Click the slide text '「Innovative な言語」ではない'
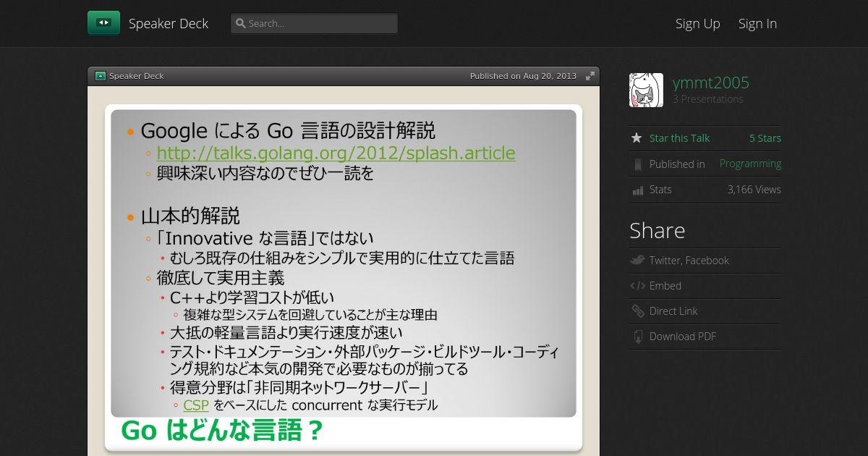The width and height of the screenshot is (868, 456). click(x=265, y=238)
